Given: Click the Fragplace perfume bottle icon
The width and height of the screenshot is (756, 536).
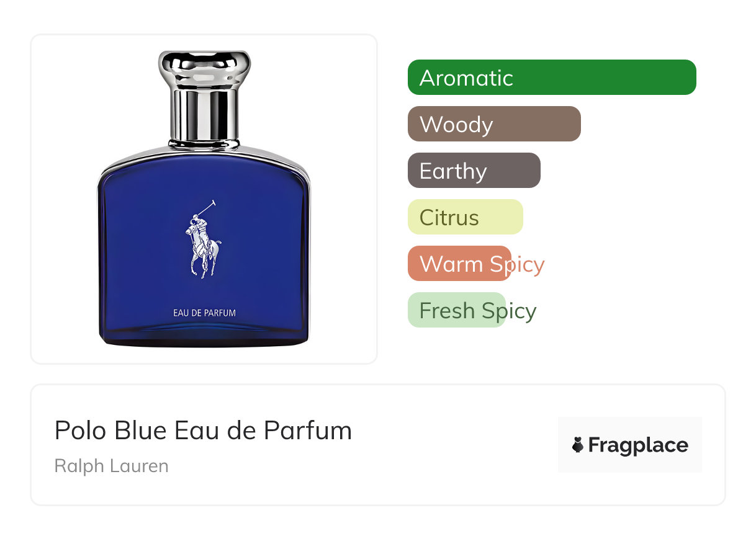Looking at the screenshot, I should click(x=578, y=445).
